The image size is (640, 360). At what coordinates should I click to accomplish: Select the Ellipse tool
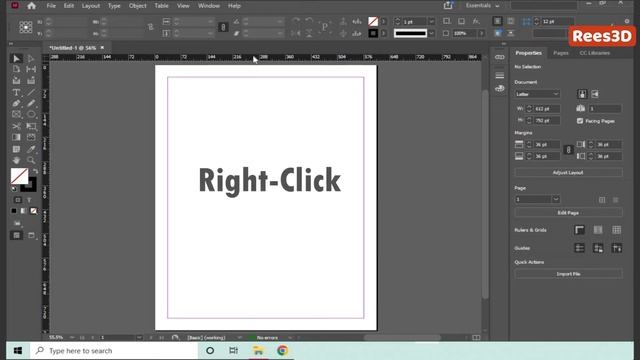point(31,115)
